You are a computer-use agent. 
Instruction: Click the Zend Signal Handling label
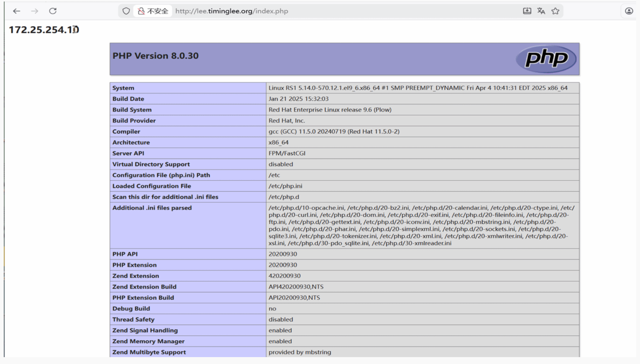click(x=145, y=331)
